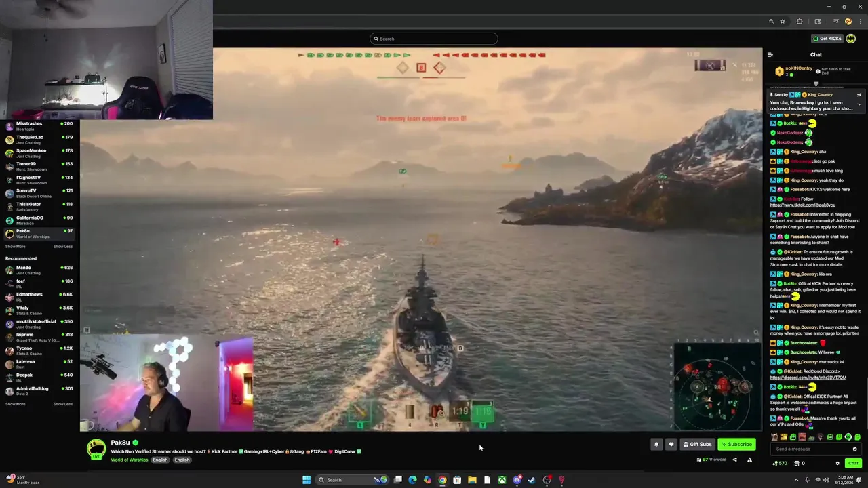Show hidden system tray icons

click(797, 480)
